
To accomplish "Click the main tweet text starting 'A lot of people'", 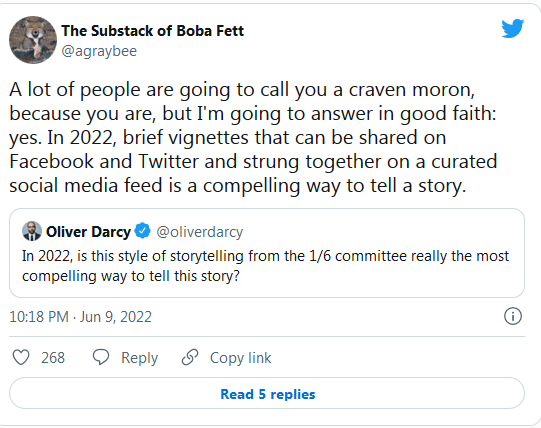I will [x=253, y=137].
